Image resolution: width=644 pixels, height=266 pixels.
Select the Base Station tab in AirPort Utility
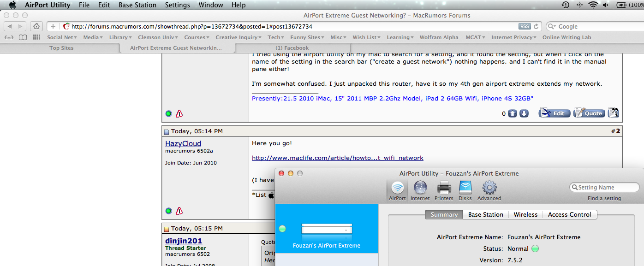[486, 214]
